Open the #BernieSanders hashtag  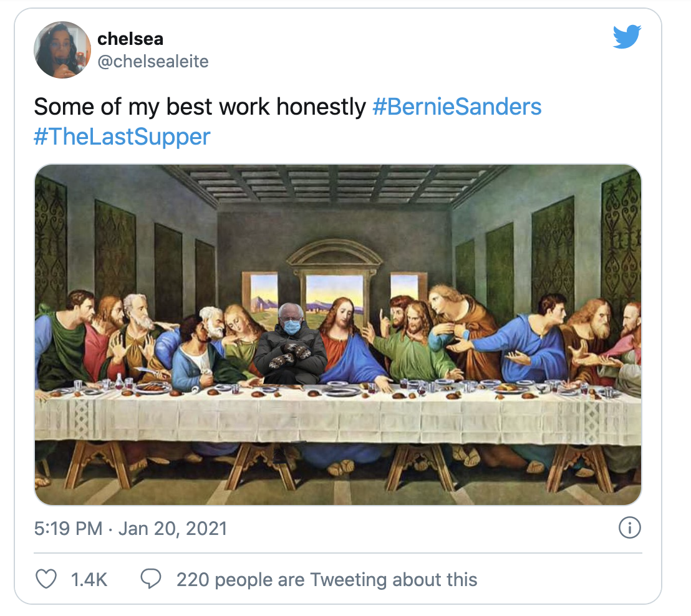click(457, 107)
